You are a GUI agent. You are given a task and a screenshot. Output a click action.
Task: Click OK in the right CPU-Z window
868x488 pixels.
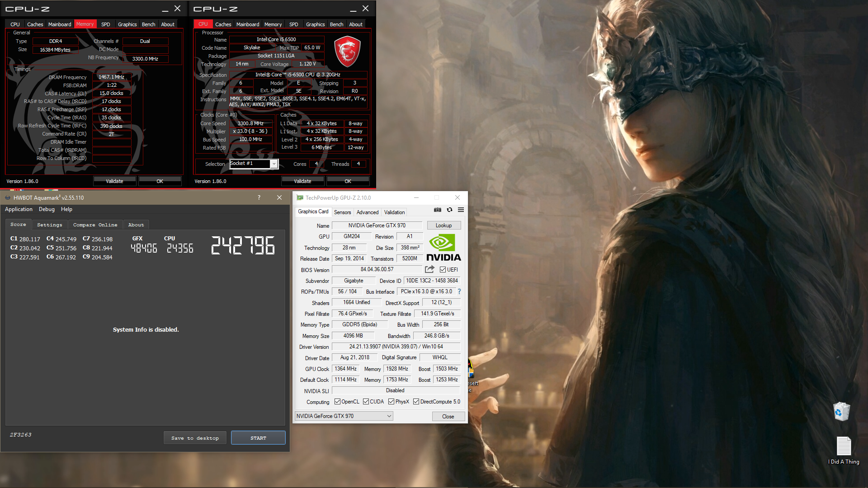pos(348,181)
